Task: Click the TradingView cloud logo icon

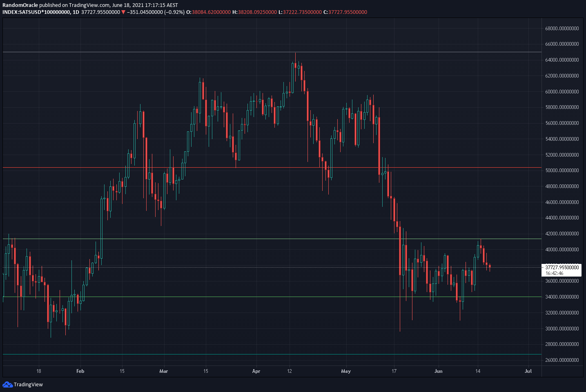Action: 7,384
